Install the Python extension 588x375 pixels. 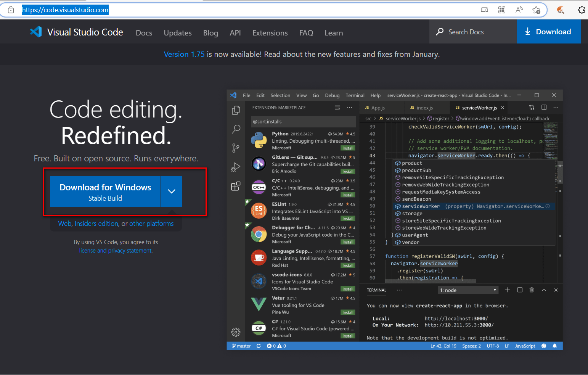coord(348,148)
